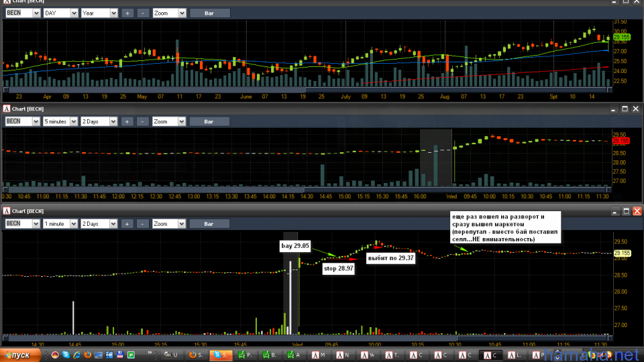644x362 pixels.
Task: Open Zoom dropdown in 1 minute chart
Action: coord(168,224)
